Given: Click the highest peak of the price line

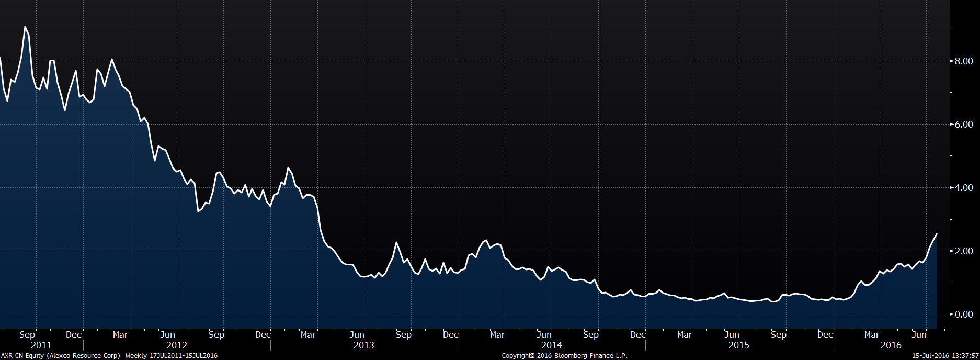Looking at the screenshot, I should tap(25, 27).
